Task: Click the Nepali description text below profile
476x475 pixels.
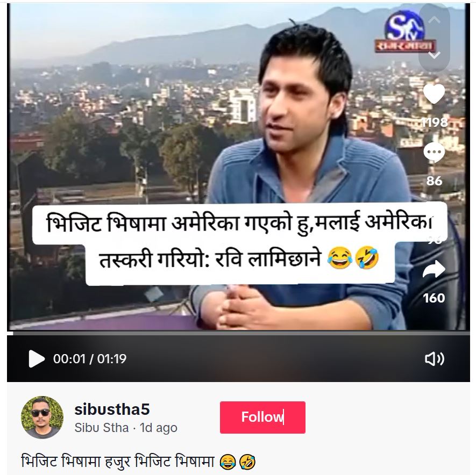Action: (x=138, y=462)
